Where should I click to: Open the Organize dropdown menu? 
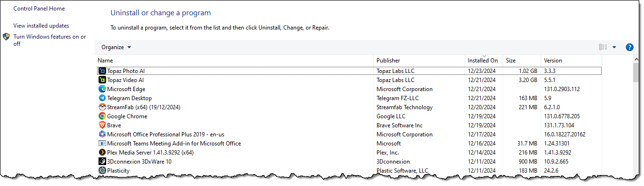coord(116,47)
